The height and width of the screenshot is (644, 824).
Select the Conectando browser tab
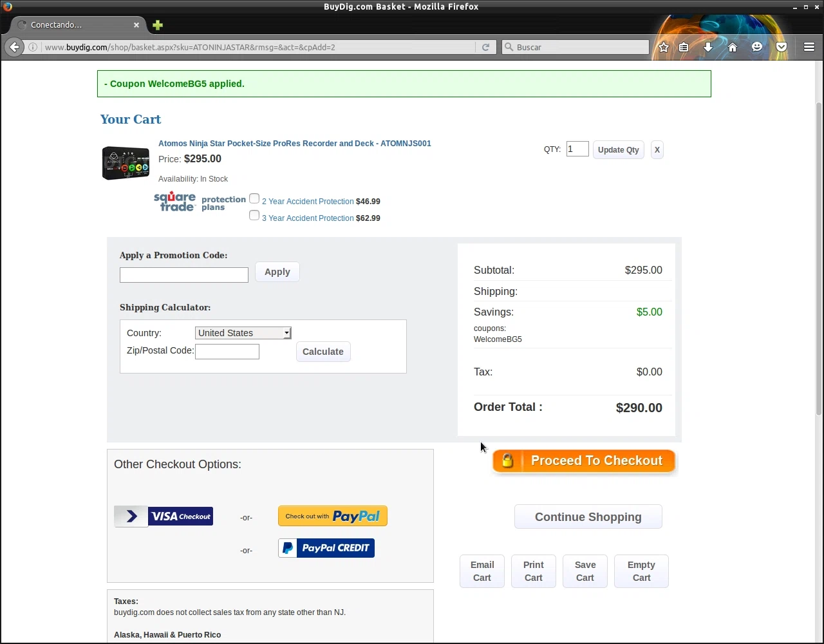(x=77, y=25)
